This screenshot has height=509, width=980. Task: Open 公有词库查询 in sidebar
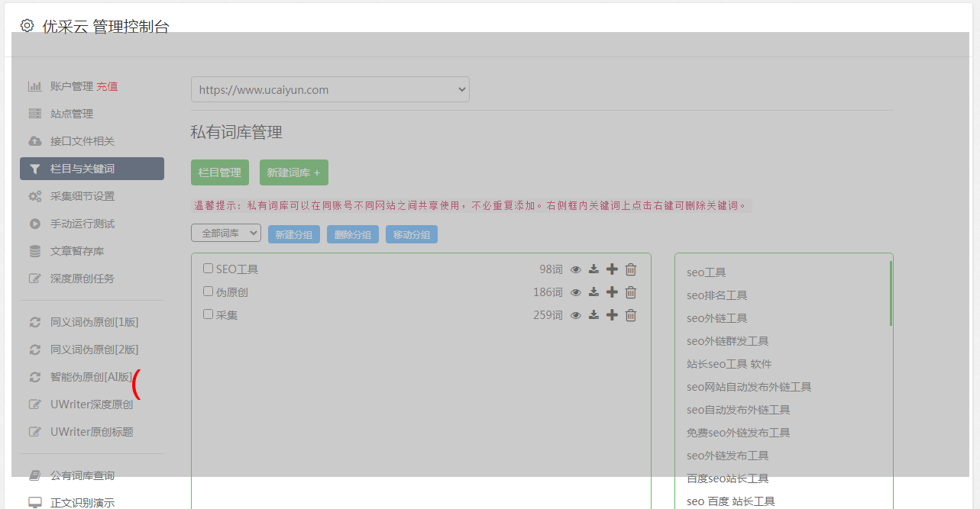click(x=82, y=475)
